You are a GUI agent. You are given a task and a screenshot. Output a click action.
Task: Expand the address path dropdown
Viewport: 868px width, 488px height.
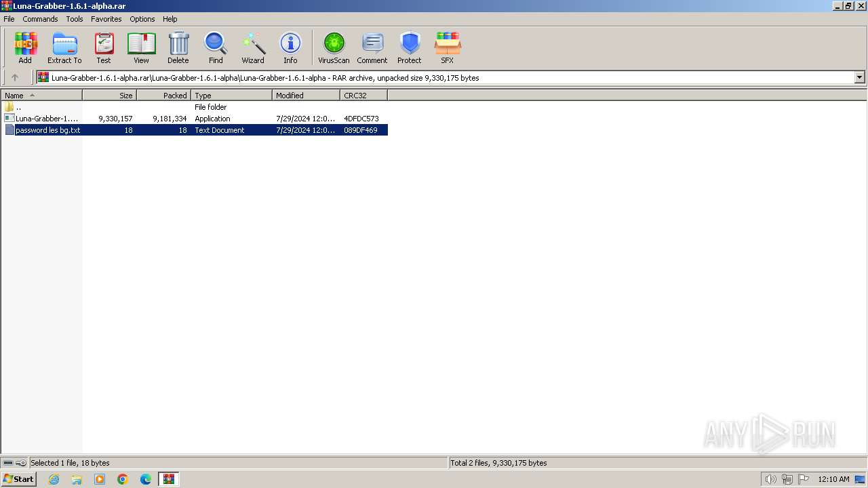click(x=859, y=77)
